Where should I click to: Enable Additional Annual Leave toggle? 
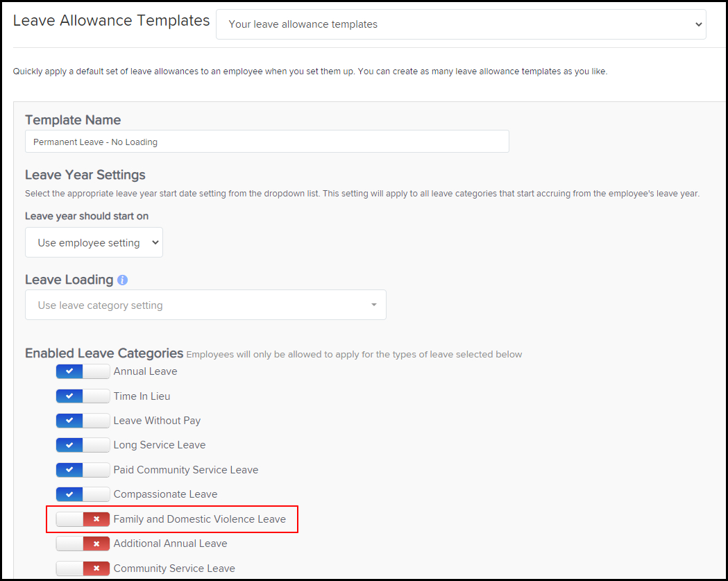point(83,544)
